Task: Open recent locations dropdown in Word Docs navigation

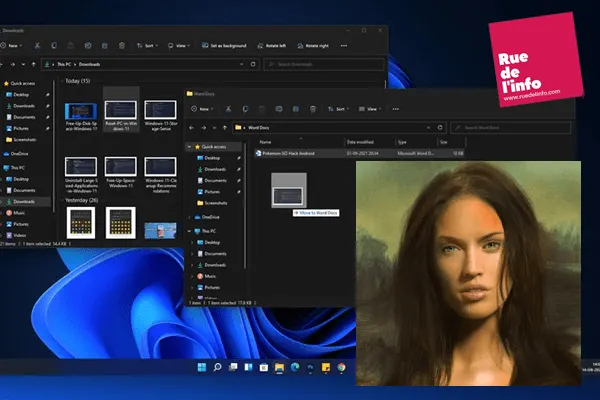Action: click(214, 128)
